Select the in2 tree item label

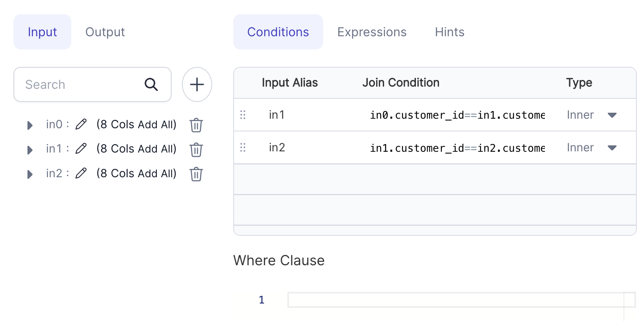tap(54, 173)
